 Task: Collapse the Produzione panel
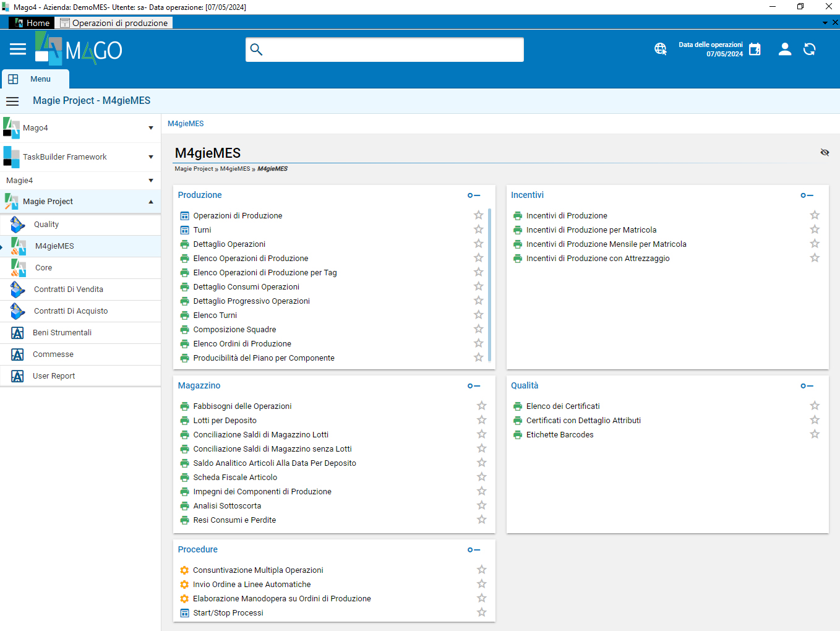[474, 195]
